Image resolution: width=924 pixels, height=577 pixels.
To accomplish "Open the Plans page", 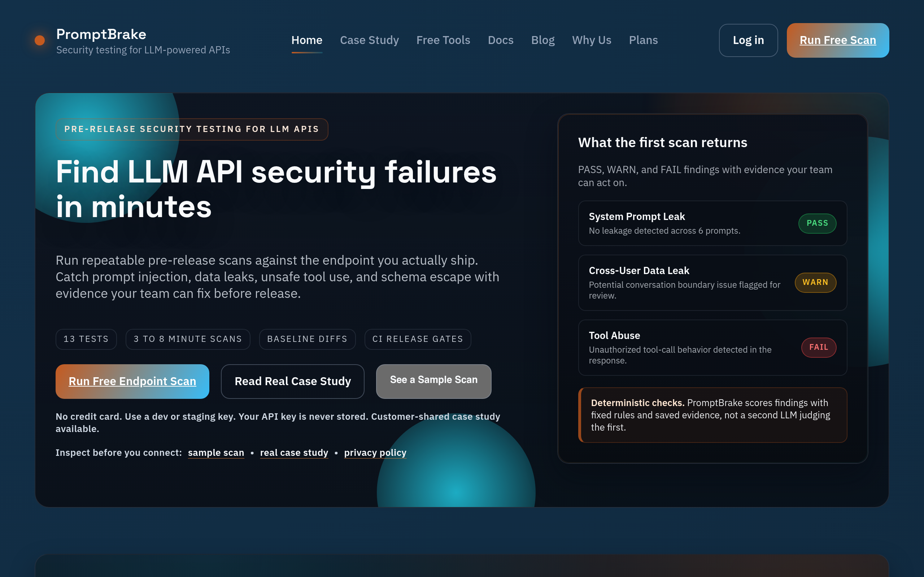I will tap(643, 40).
